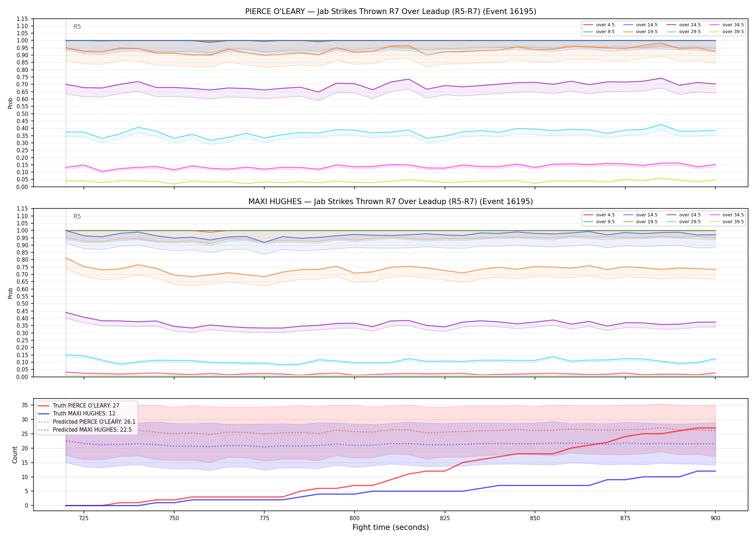Click the 1.15 tick on O'Leary Prob axis
The width and height of the screenshot is (756, 540).
click(22, 19)
